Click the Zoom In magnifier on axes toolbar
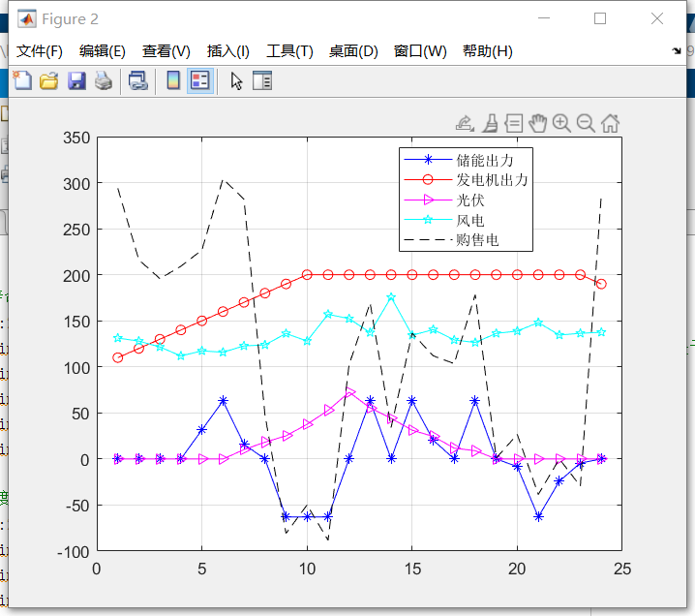The height and width of the screenshot is (616, 695). point(561,123)
